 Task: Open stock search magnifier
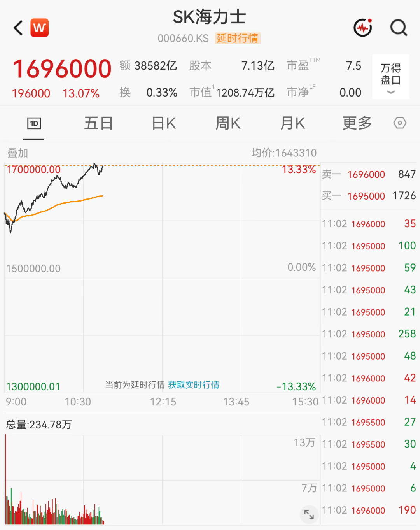click(399, 28)
